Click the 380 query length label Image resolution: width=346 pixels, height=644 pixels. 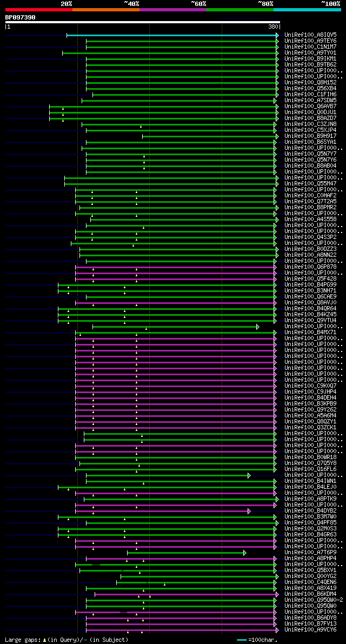[274, 26]
